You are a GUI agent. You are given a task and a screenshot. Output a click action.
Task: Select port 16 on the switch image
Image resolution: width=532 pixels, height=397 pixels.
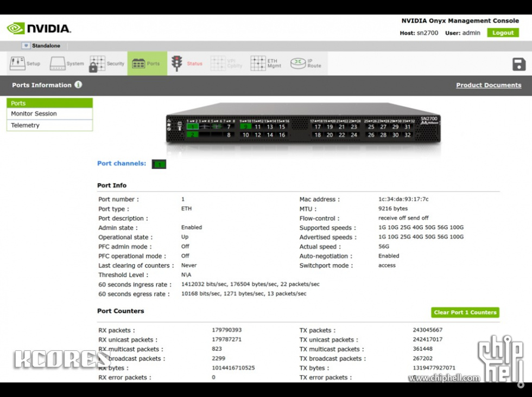tap(282, 135)
